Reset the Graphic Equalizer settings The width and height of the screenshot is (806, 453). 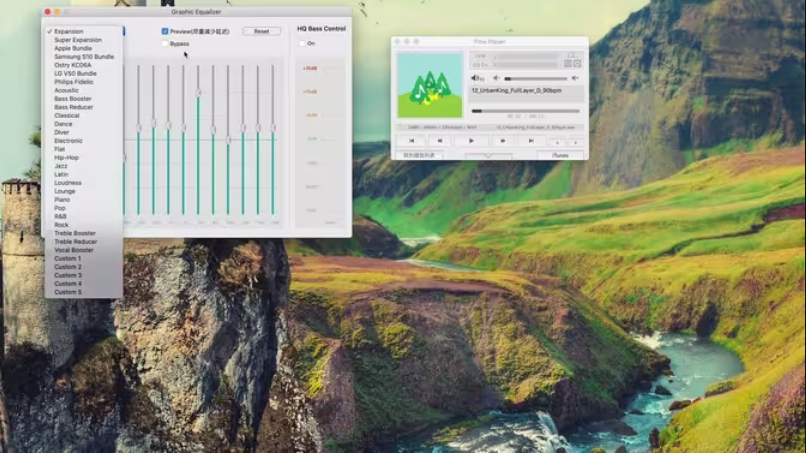(x=262, y=31)
